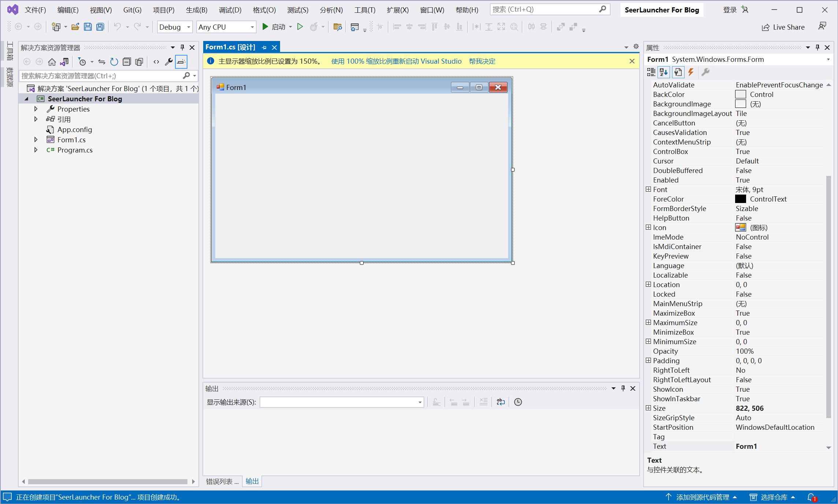The height and width of the screenshot is (504, 838).
Task: Switch to the 错误列表 tab
Action: 221,481
